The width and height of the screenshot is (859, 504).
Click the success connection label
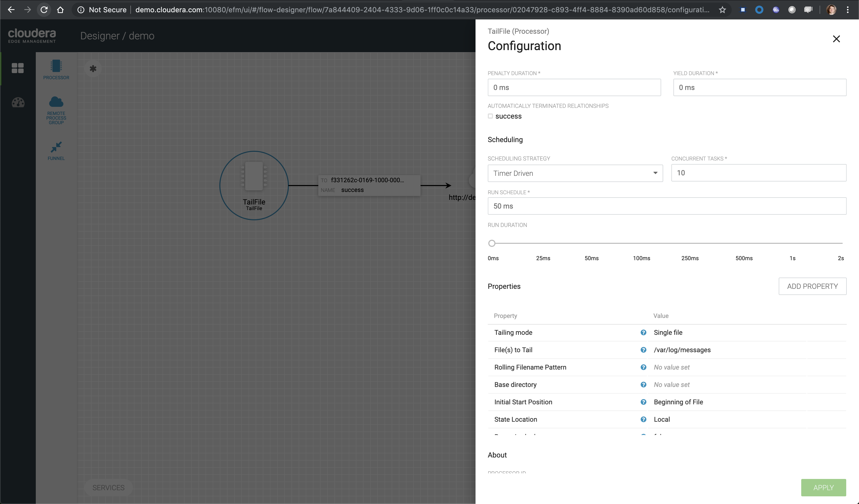[x=353, y=190]
